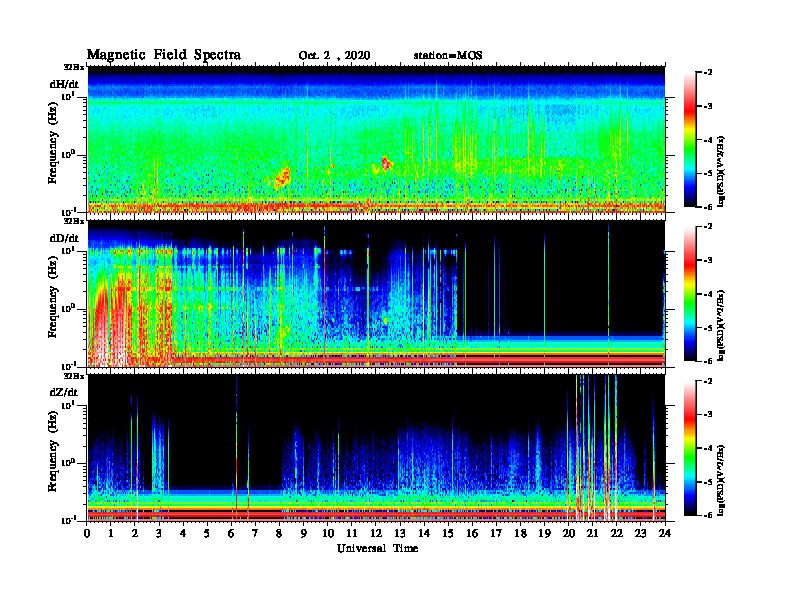792x612 pixels.
Task: Click the dH/dt spectrogram color bar
Action: pyautogui.click(x=689, y=139)
